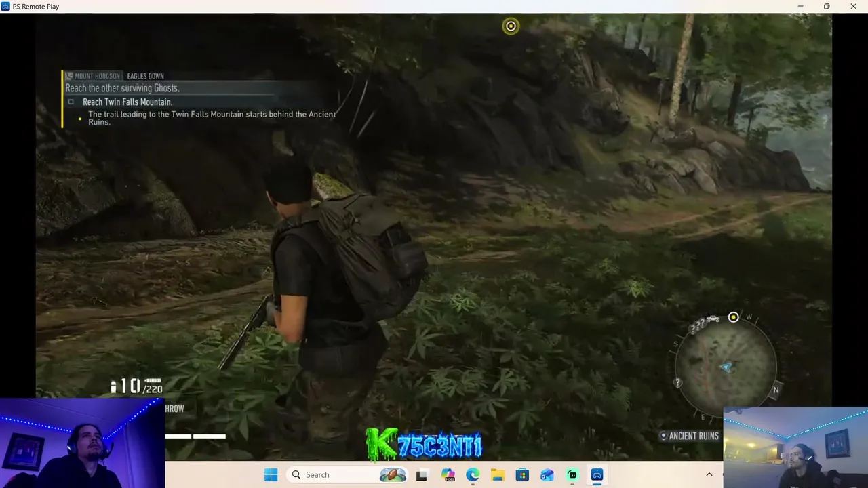
Task: Click the 'Reach Twin Falls Mountain.' objective text
Action: pos(127,102)
